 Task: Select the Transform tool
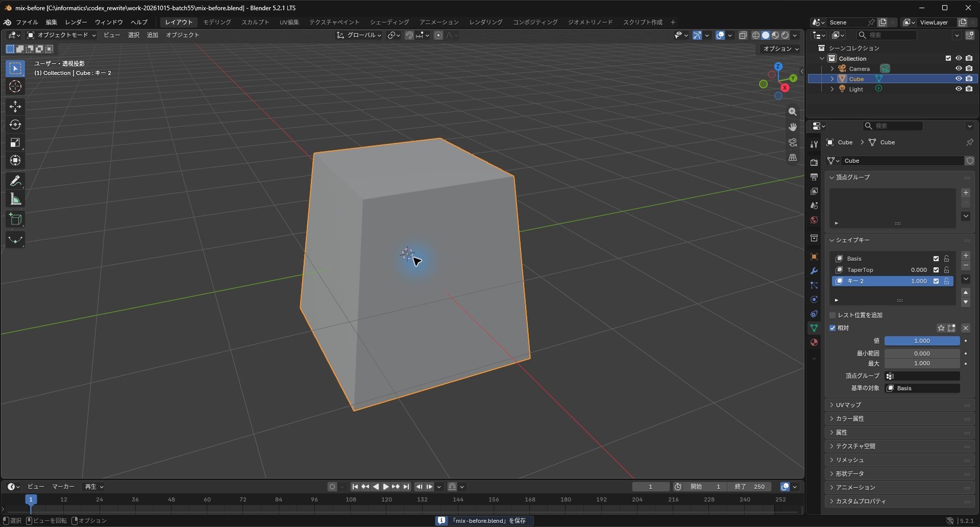[15, 160]
